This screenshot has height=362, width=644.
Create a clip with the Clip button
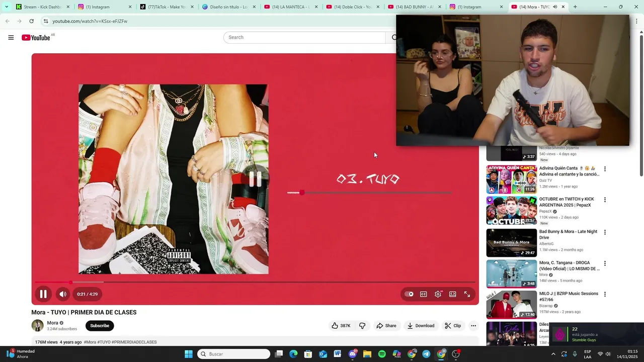[x=453, y=326]
